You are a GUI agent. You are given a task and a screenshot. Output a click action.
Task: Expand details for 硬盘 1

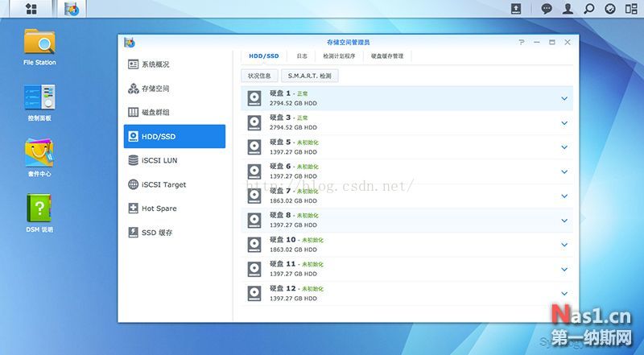click(564, 99)
